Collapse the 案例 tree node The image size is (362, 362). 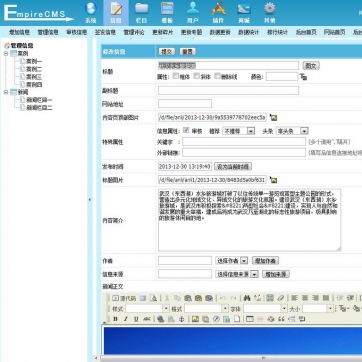6,53
